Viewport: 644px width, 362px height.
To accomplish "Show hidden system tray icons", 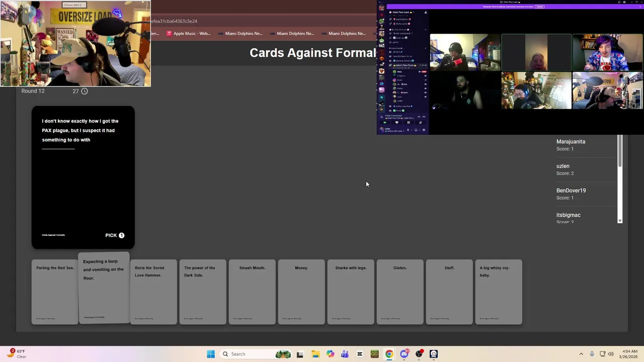I will point(581,354).
